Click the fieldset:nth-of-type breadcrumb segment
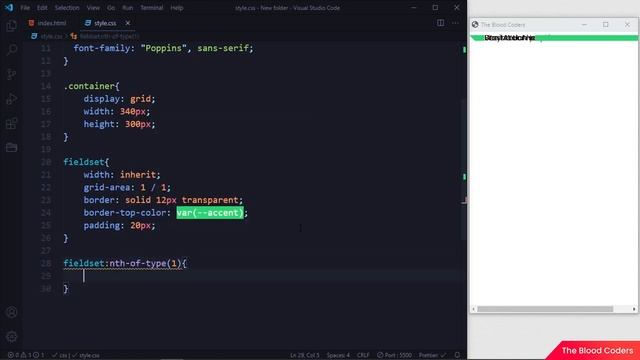The image size is (640, 360). tap(105, 36)
